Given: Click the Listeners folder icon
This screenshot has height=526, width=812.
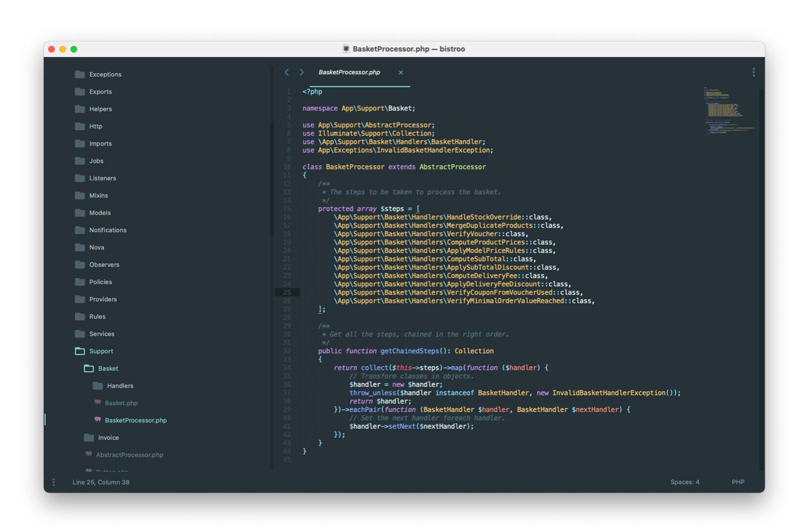Looking at the screenshot, I should tap(80, 178).
